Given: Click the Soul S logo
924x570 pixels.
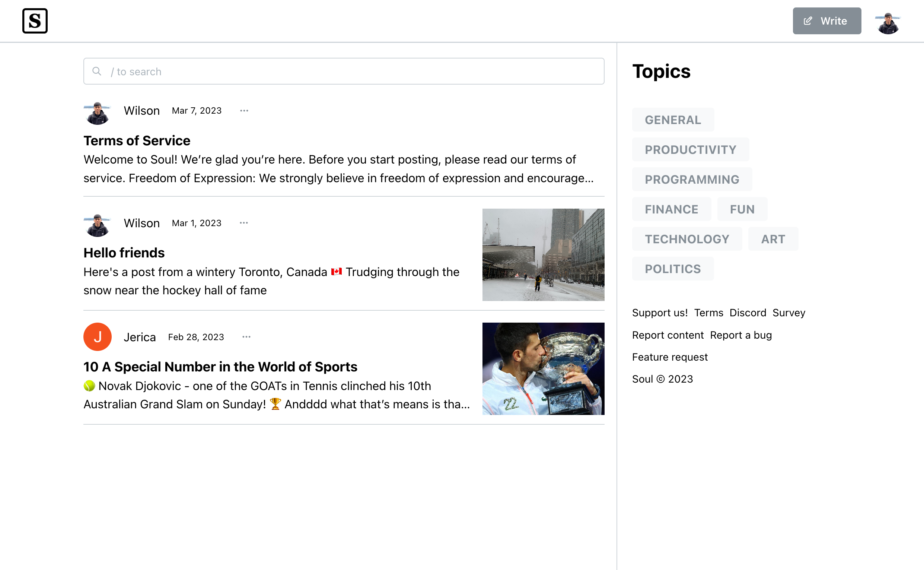Looking at the screenshot, I should (35, 21).
